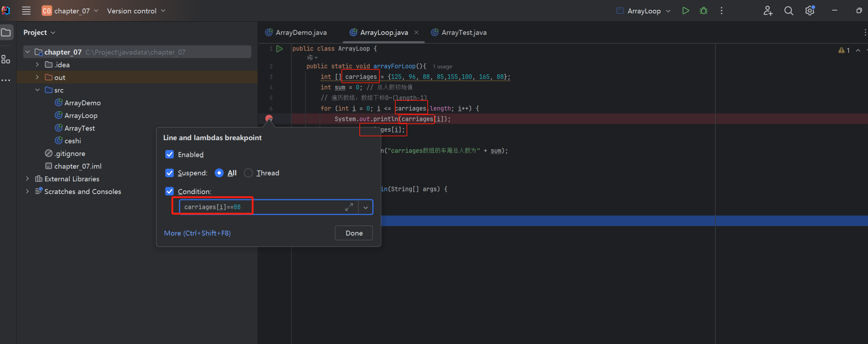Open More (Ctrl+Shift+F8) breakpoint settings link
Viewport: 868px width, 344px height.
click(x=197, y=233)
